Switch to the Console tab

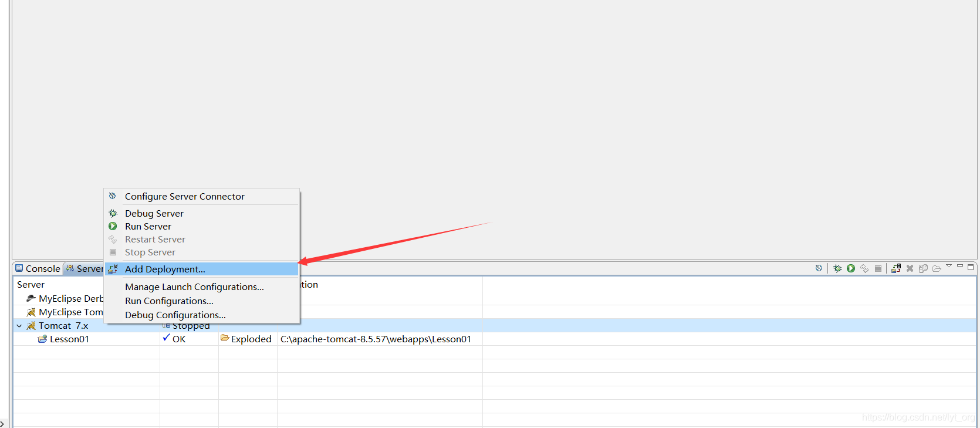pos(38,268)
